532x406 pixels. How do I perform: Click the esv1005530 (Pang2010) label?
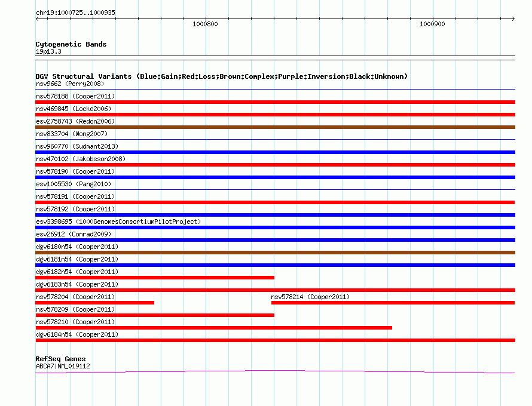(74, 184)
